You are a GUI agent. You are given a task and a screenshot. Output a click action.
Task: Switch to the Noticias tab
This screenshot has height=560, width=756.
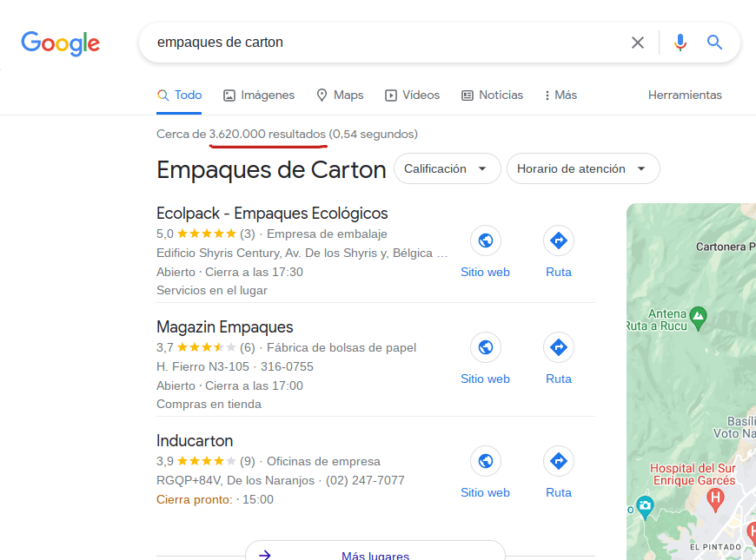(492, 96)
